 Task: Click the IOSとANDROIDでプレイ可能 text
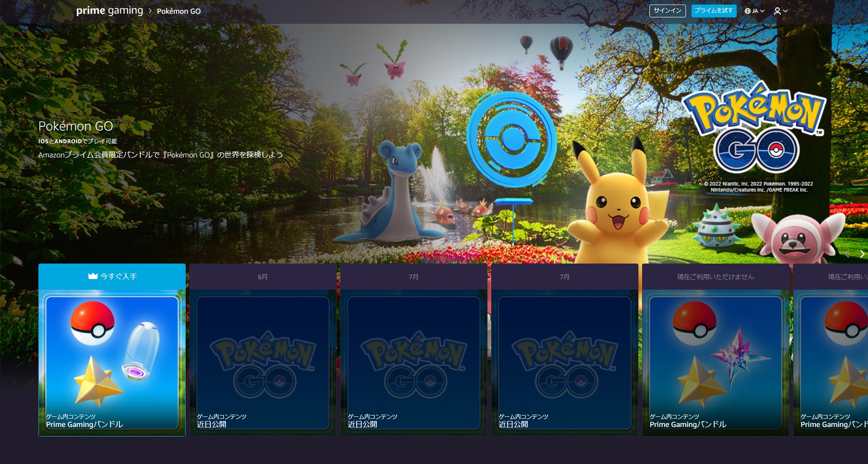click(x=78, y=141)
